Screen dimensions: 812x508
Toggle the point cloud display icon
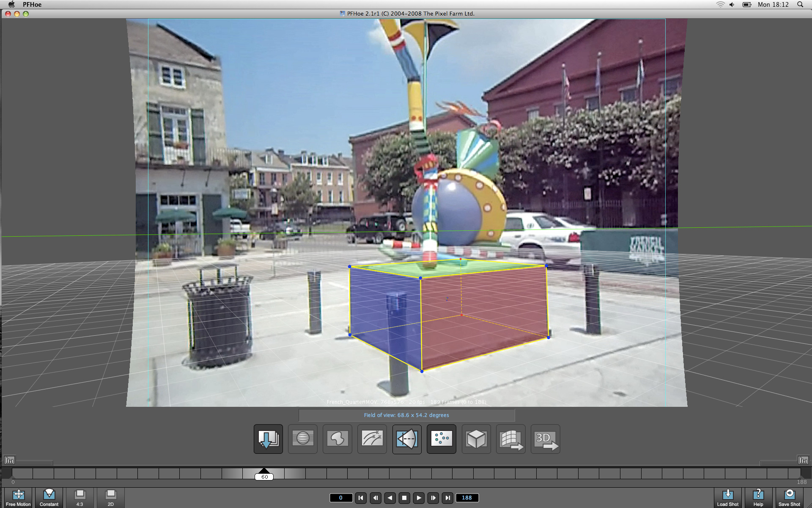[442, 439]
